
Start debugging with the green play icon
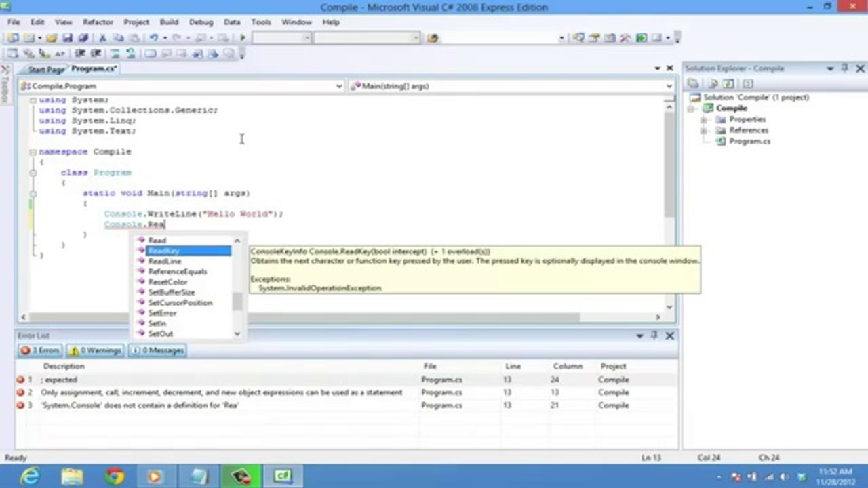tap(243, 38)
